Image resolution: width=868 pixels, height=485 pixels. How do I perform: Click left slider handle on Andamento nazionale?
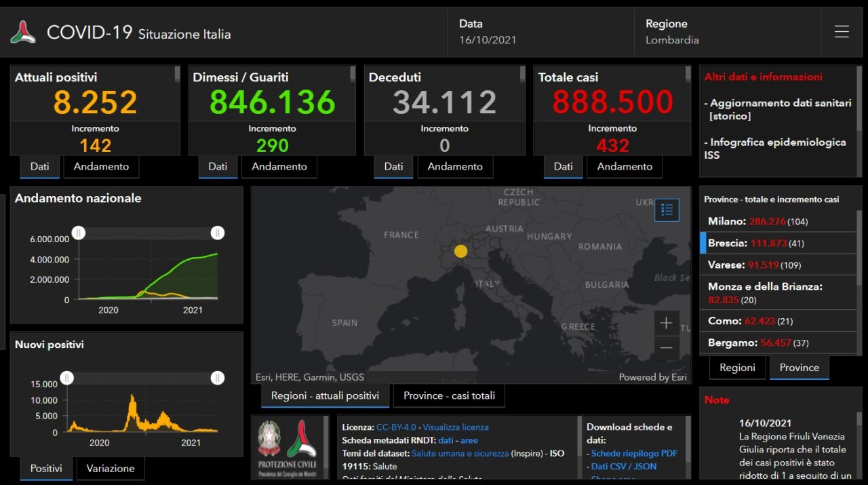pyautogui.click(x=79, y=233)
